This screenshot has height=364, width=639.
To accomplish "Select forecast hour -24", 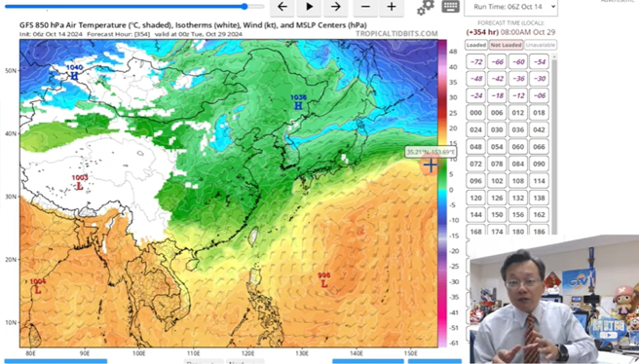I will tap(475, 95).
